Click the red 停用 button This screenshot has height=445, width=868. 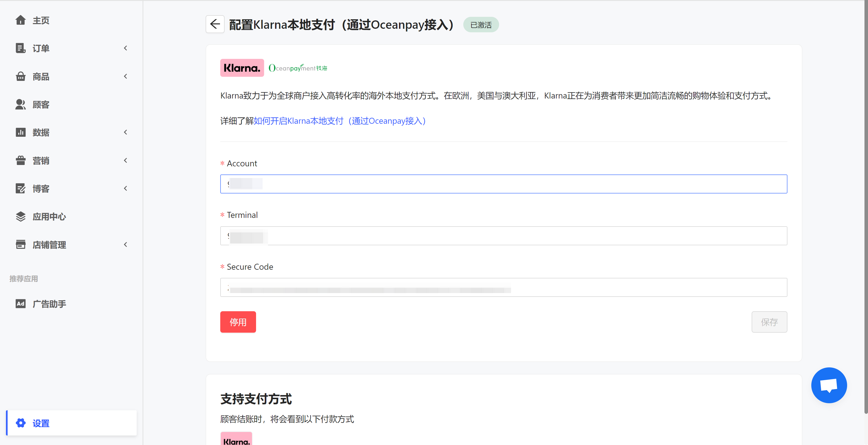pyautogui.click(x=238, y=322)
